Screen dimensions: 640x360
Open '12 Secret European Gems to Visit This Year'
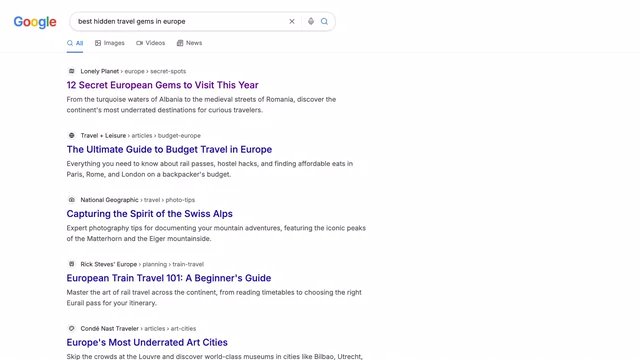tap(162, 85)
